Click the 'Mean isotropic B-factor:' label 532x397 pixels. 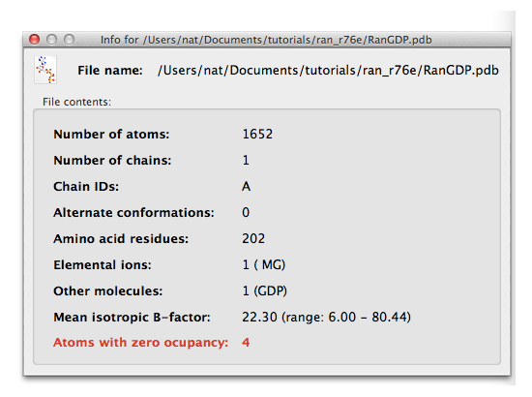(132, 318)
